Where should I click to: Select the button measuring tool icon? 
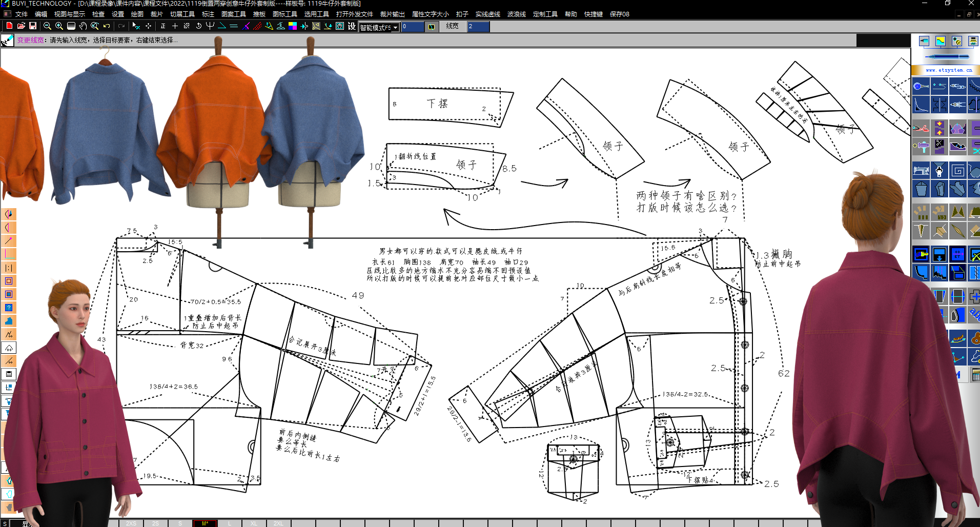(921, 86)
